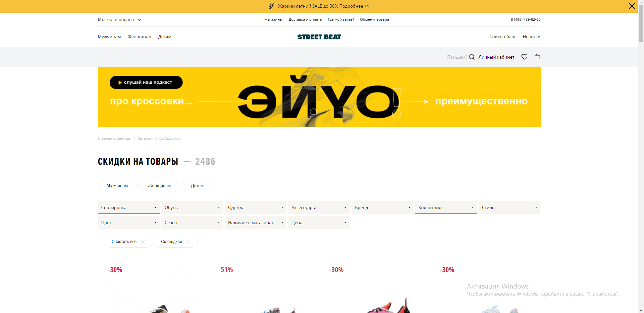Viewport: 644px width, 313px height.
Task: Click breadcrumb 'Главная страница'
Action: pos(114,138)
